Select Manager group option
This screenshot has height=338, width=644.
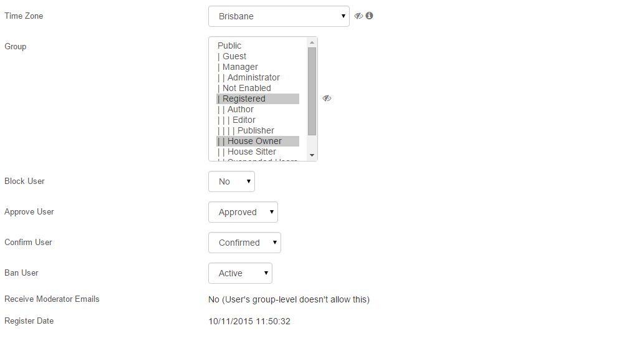point(258,67)
